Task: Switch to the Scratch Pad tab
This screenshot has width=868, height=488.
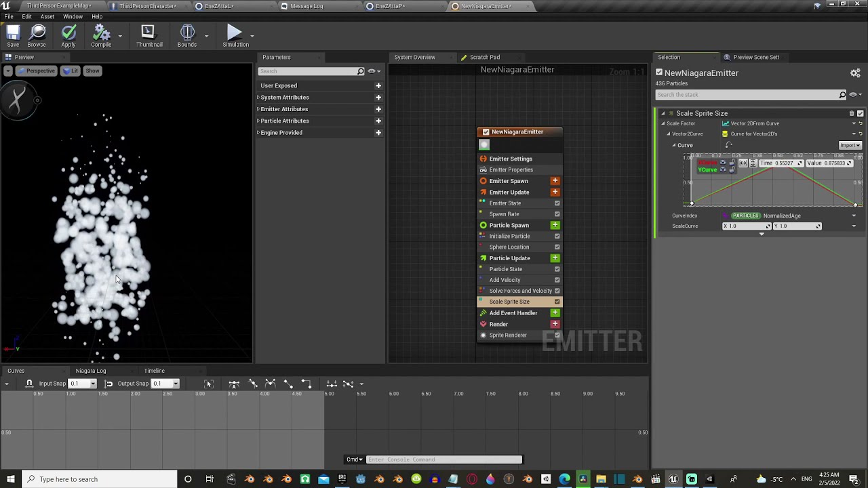Action: (x=484, y=58)
